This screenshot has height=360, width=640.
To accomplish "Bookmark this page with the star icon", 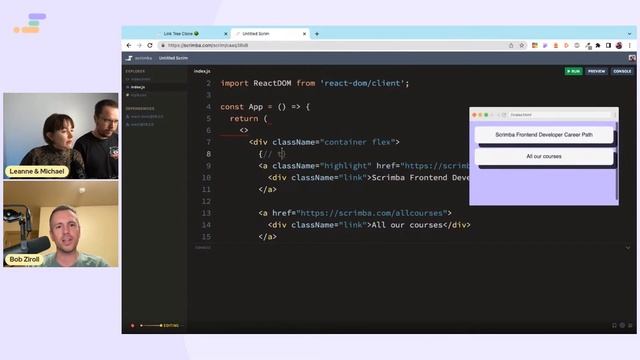I will click(x=522, y=45).
